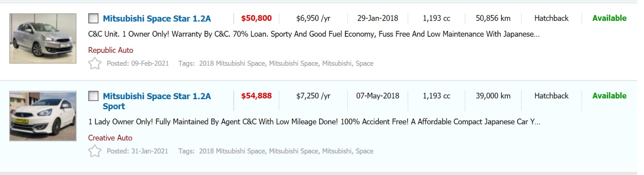Tick checkbox for $50,800 Space Star listing

93,19
